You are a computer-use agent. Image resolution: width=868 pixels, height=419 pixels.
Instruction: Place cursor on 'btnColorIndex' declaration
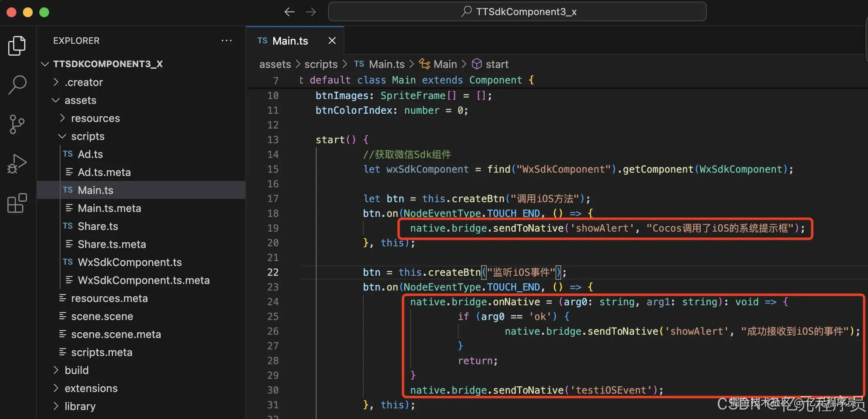[x=354, y=110]
